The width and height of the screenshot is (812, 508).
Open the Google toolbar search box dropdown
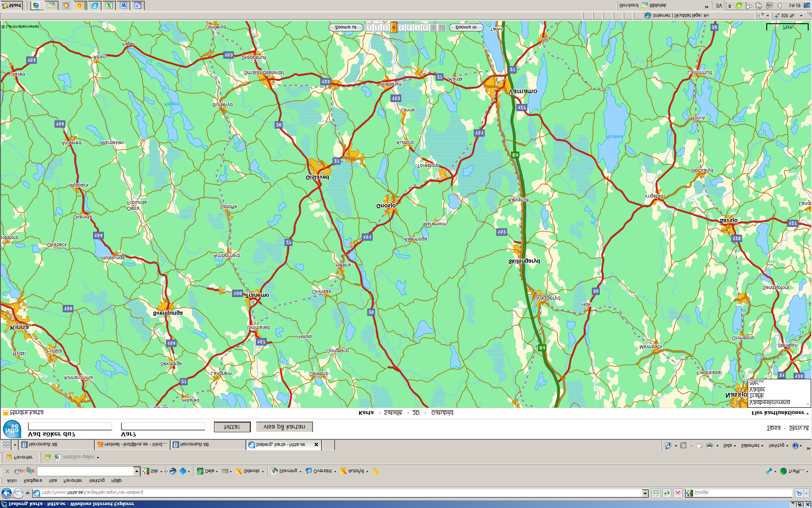click(137, 471)
